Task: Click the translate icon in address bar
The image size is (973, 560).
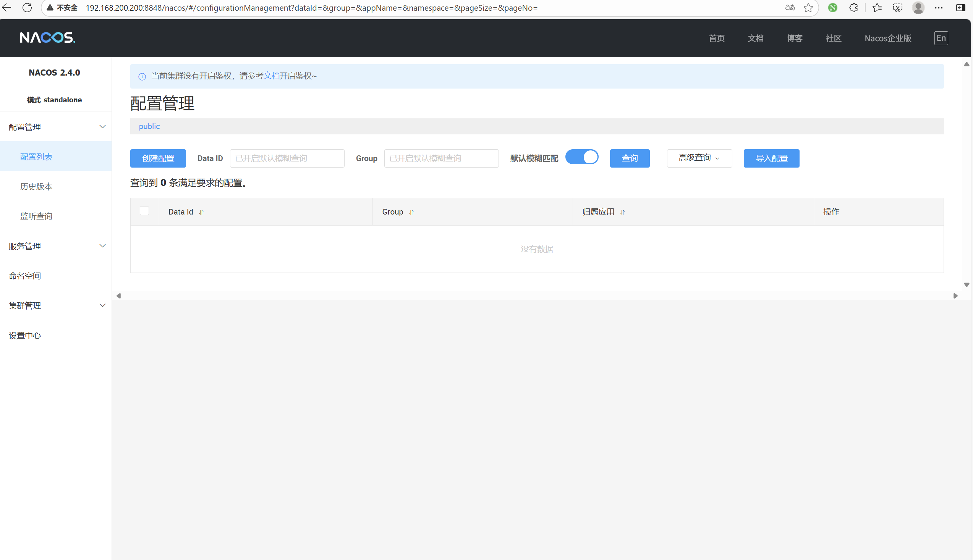Action: tap(790, 8)
